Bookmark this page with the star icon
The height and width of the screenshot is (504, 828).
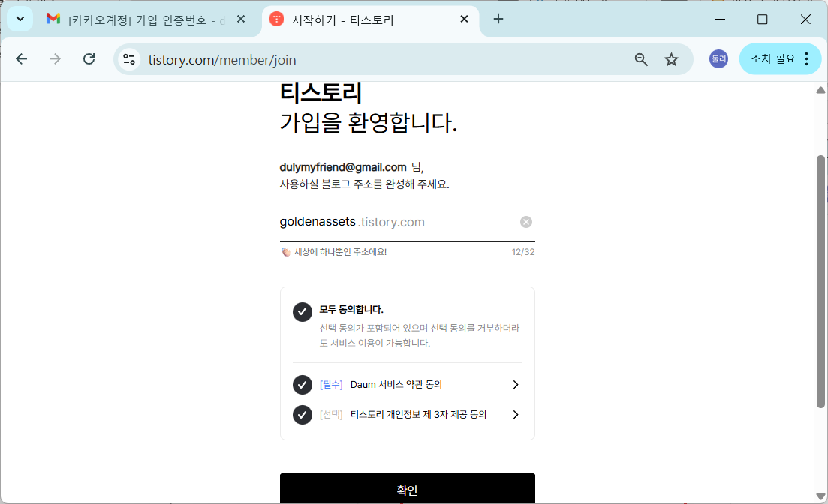tap(671, 60)
